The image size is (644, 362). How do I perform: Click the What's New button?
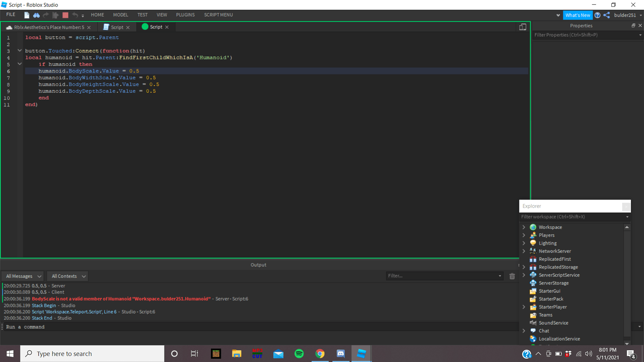tap(578, 15)
